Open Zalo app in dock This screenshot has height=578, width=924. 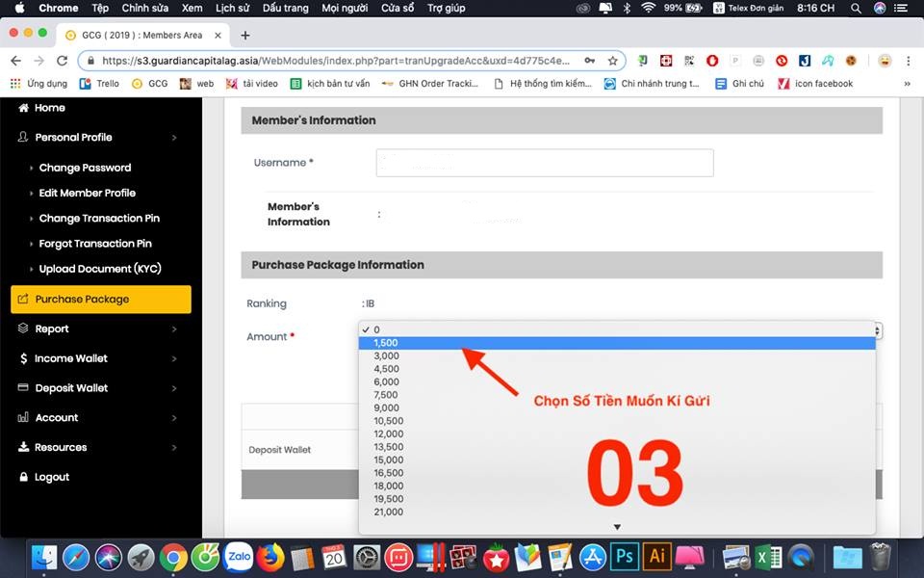pyautogui.click(x=238, y=556)
